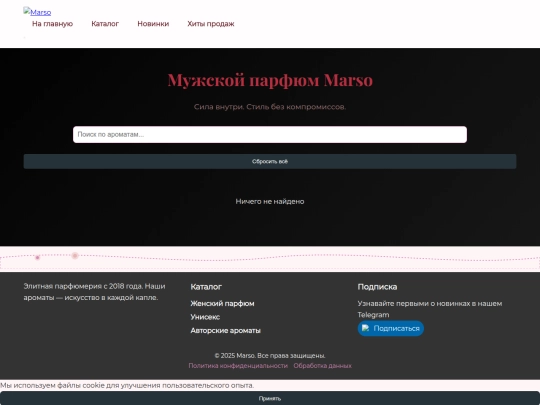Open Унисекс footer link
The image size is (540, 405).
click(205, 317)
